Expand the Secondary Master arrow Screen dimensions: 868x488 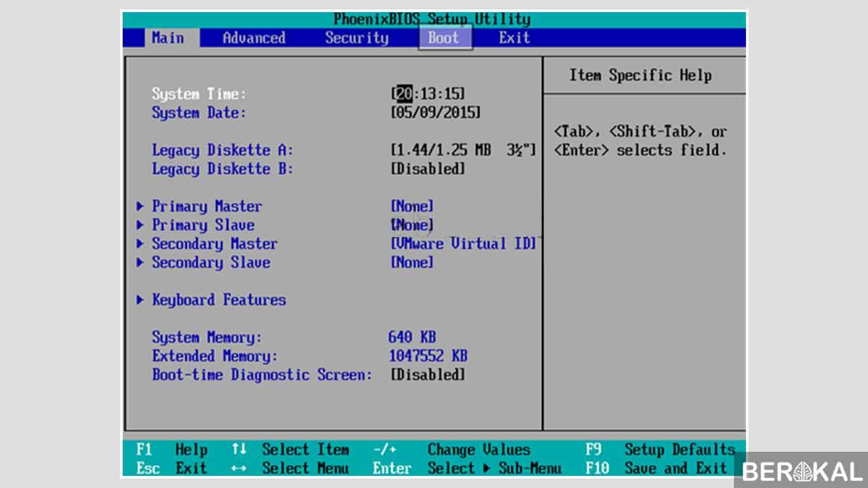coord(140,244)
